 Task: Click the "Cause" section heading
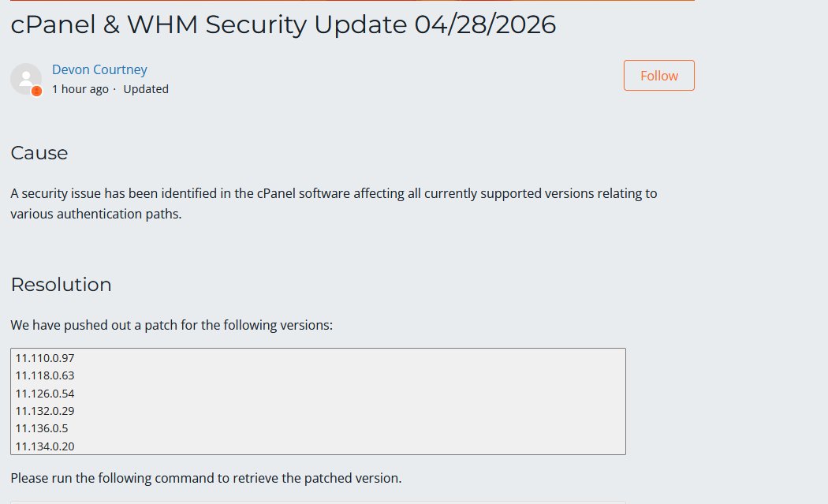coord(39,153)
